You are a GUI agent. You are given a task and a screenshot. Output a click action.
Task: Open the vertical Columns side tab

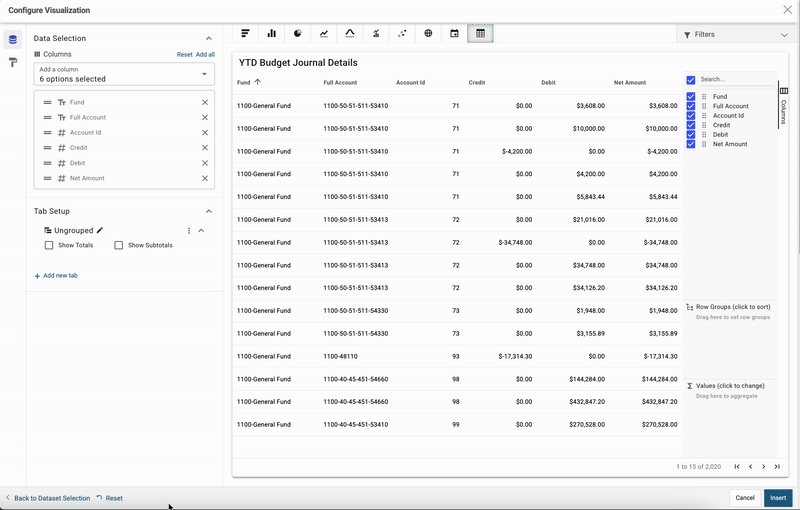tap(784, 105)
